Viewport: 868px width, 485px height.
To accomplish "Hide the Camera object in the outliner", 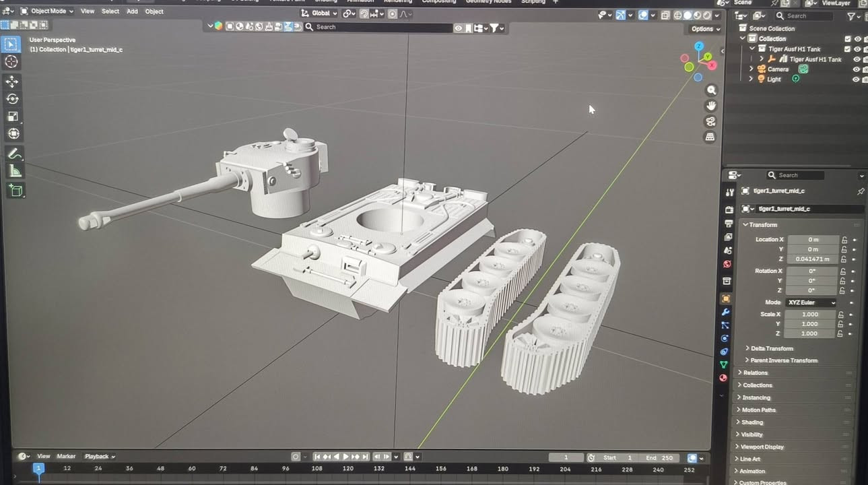I will click(856, 69).
